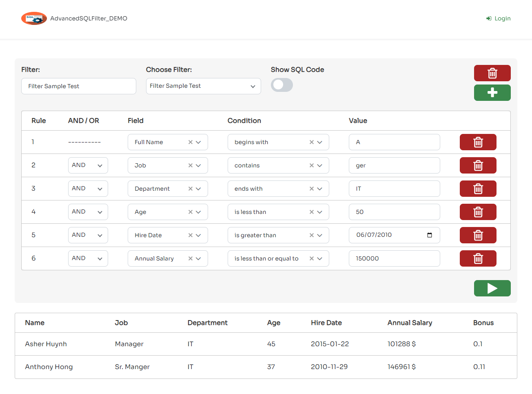
Task: Click the Annual Salary column header
Action: click(x=410, y=323)
